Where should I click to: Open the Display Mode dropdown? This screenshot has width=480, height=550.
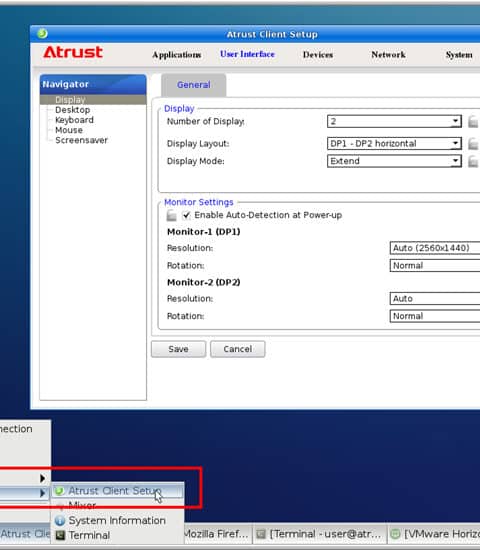pyautogui.click(x=394, y=161)
